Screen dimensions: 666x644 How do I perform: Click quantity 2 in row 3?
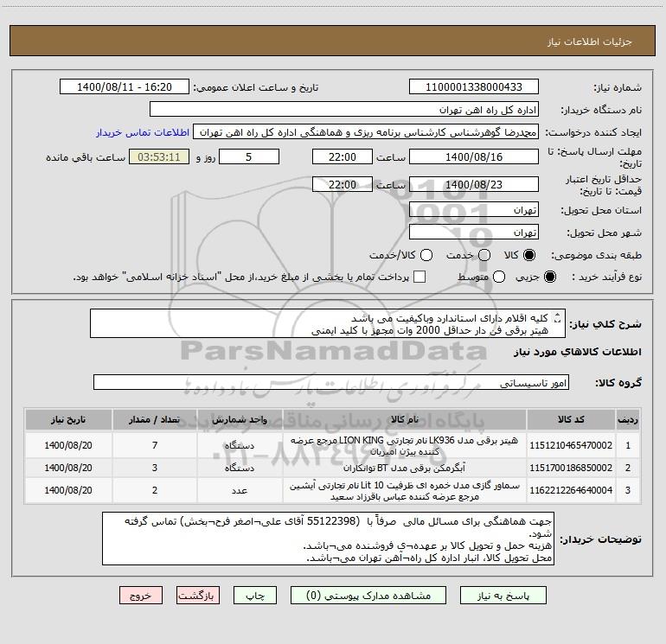[x=155, y=490]
